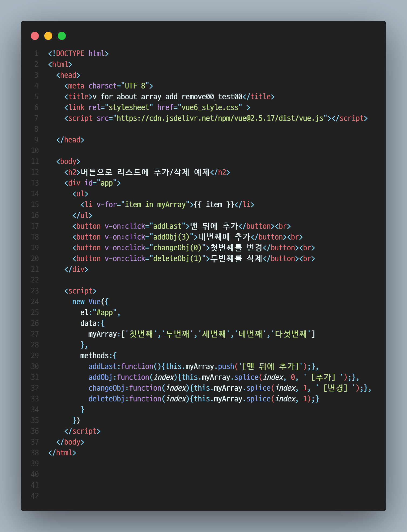Click the yellow minimize dot
407x532 pixels.
click(x=48, y=36)
